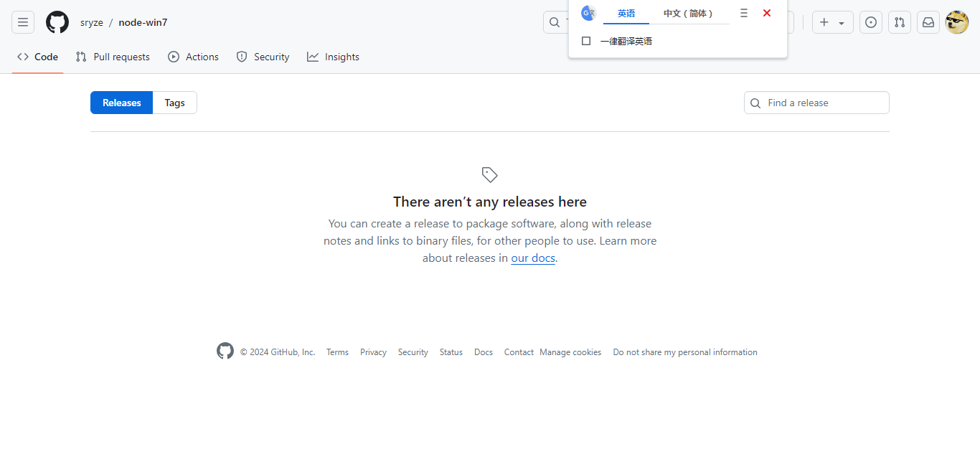Open the Issues icon in header
Screen dimensions: 980x462
pyautogui.click(x=871, y=22)
